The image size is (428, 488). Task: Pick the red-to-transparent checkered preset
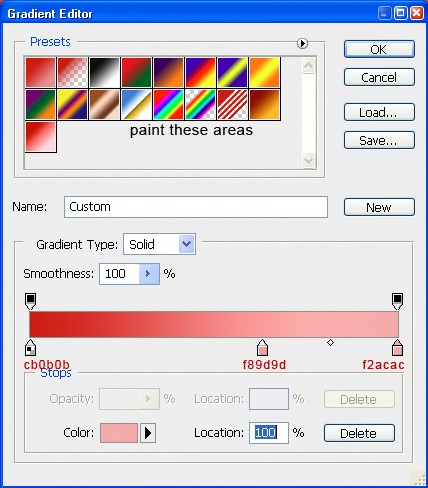[72, 72]
